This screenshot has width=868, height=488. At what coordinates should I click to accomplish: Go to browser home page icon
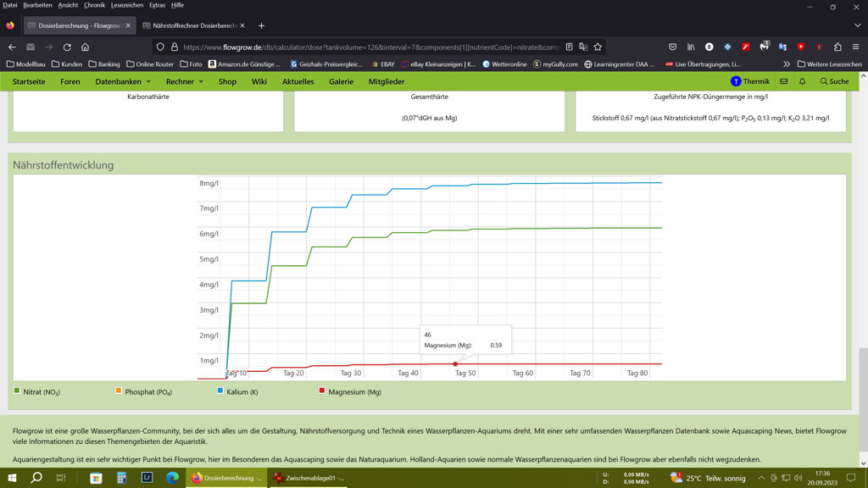[x=85, y=47]
